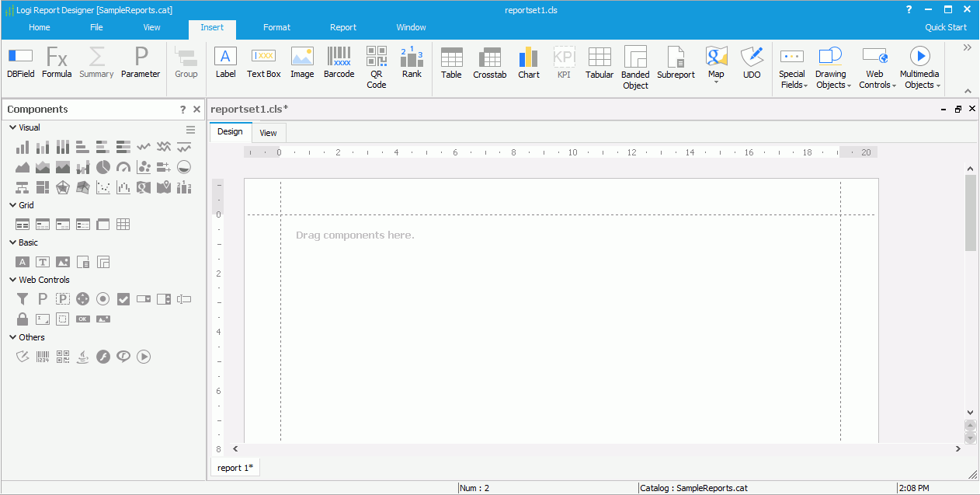980x495 pixels.
Task: Insert a DBField from the ribbon
Action: point(21,62)
